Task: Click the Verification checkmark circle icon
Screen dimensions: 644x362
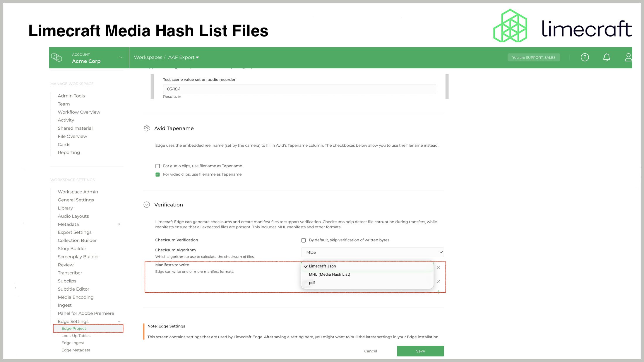Action: (147, 205)
